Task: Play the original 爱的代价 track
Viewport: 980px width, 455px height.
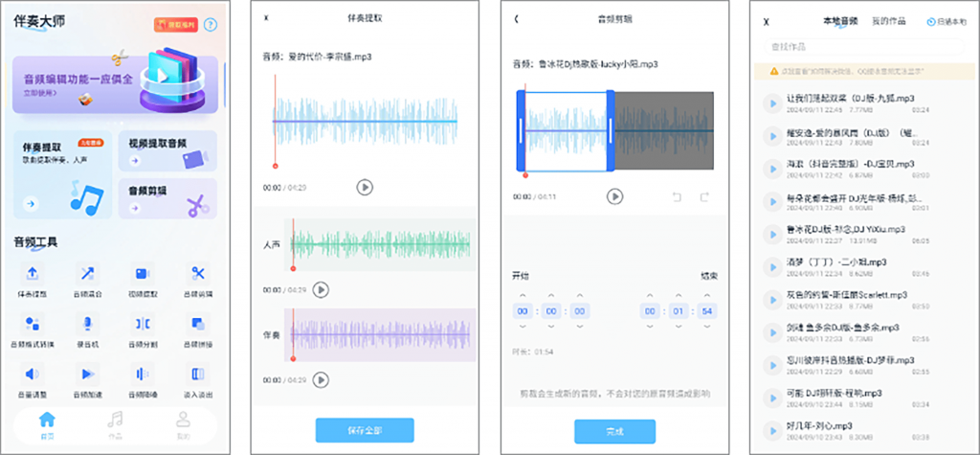Action: [x=365, y=187]
